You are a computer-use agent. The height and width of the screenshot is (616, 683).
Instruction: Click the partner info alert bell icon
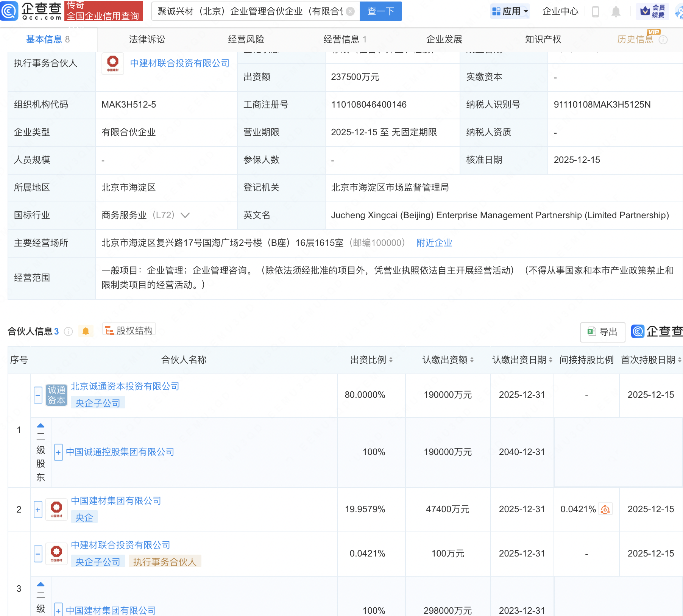pos(86,331)
